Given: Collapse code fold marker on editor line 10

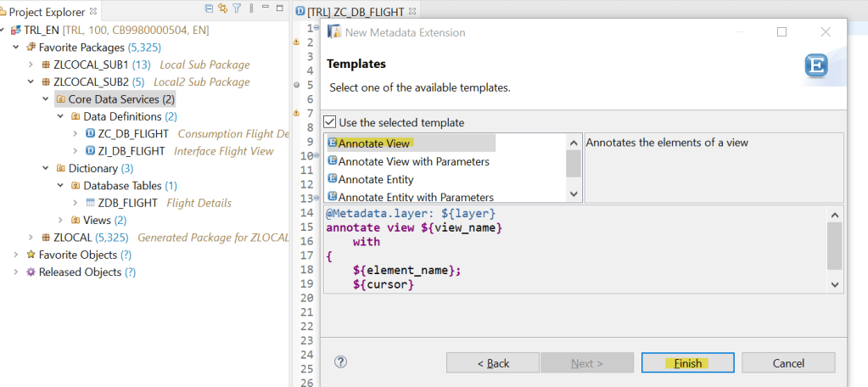Looking at the screenshot, I should tap(316, 155).
